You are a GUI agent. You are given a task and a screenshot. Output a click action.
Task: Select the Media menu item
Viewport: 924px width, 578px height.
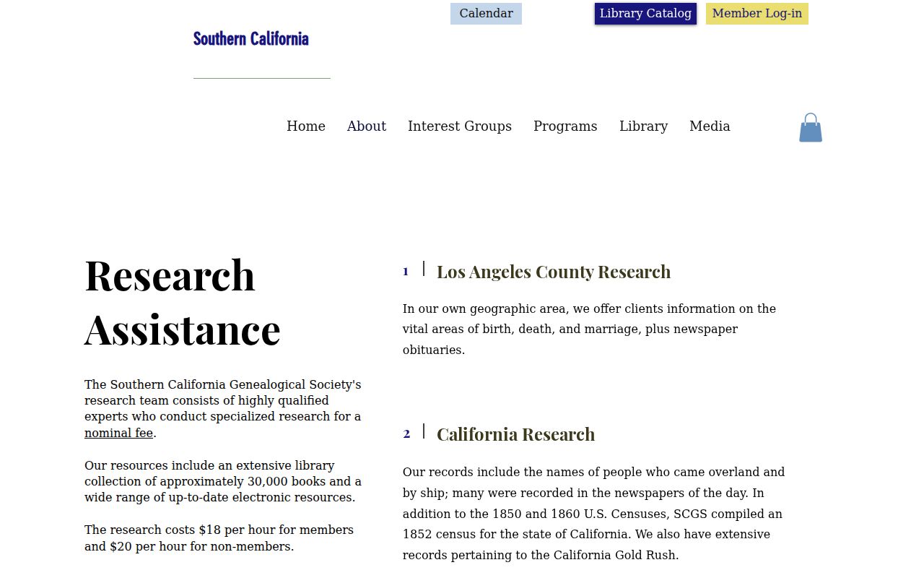pyautogui.click(x=710, y=126)
